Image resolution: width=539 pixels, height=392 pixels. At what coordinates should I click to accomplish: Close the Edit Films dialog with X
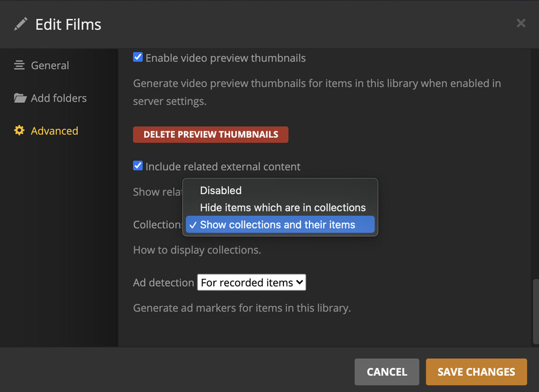click(x=521, y=23)
